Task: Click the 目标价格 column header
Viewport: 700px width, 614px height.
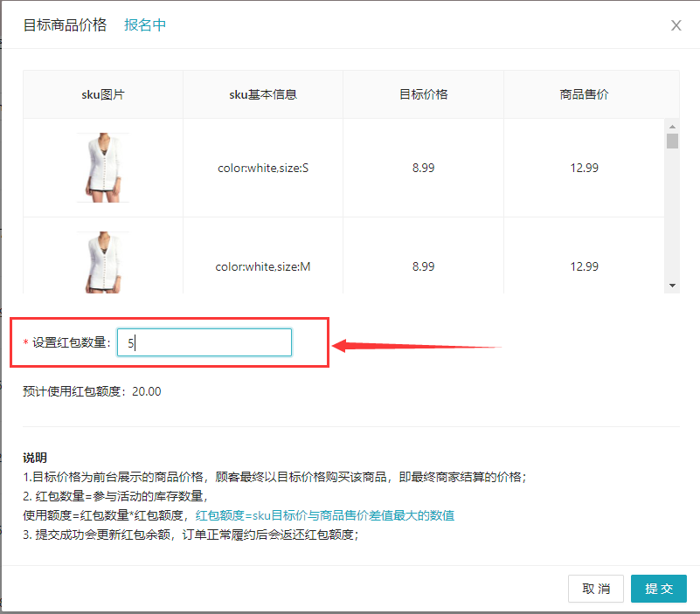Action: 424,94
